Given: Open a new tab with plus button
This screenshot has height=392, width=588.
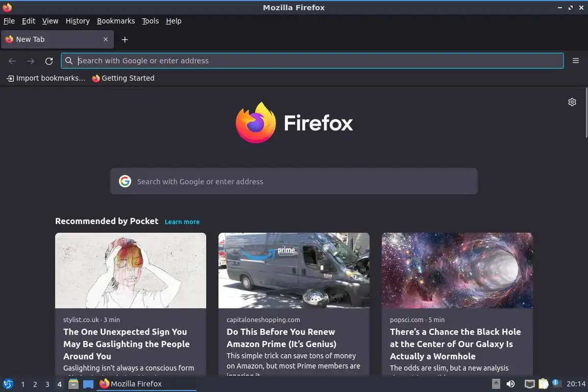Looking at the screenshot, I should tap(125, 39).
